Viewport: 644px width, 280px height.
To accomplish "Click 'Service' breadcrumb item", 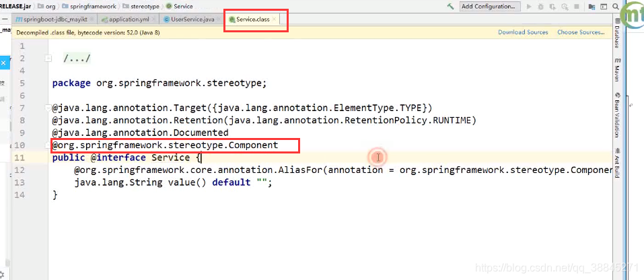I will [x=180, y=7].
